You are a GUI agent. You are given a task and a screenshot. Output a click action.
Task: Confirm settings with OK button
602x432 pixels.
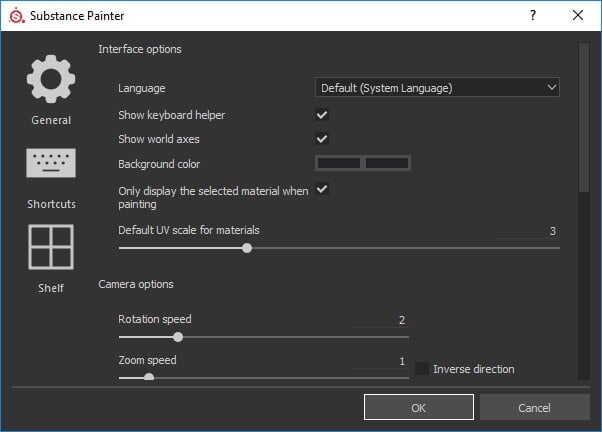[419, 407]
